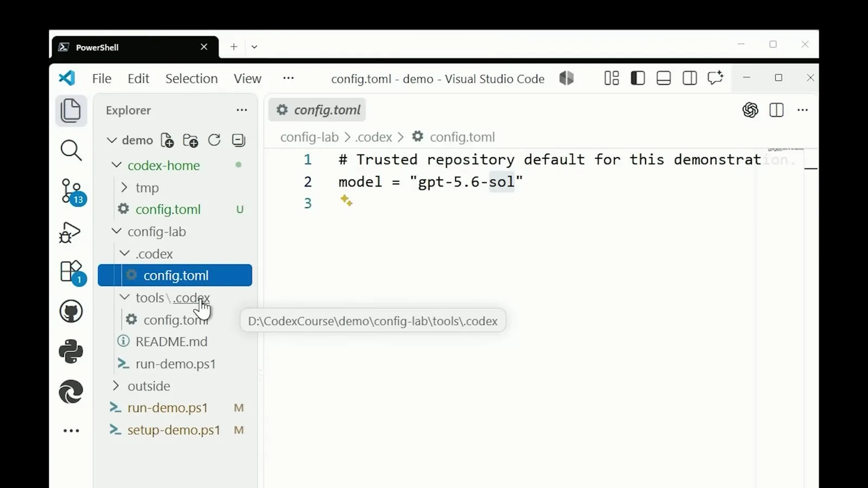Click config-lab in the breadcrumb
Screen dimensions: 868x488
(x=309, y=137)
